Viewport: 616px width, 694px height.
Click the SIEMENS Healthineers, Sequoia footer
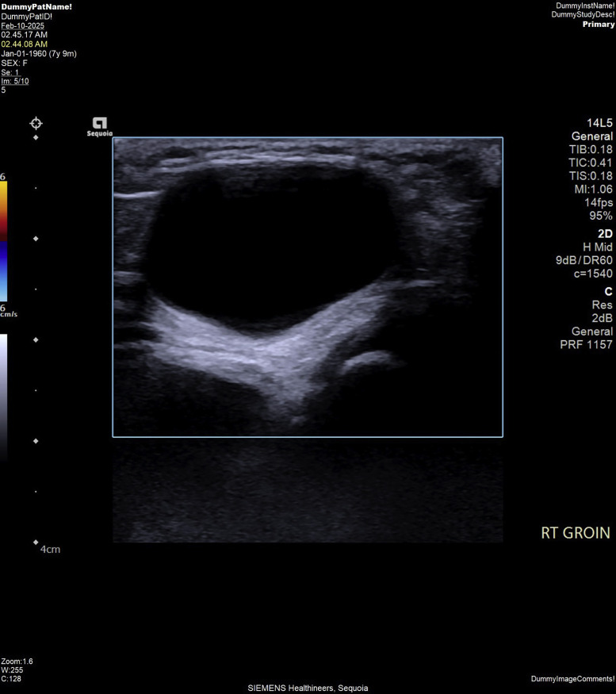[x=308, y=688]
